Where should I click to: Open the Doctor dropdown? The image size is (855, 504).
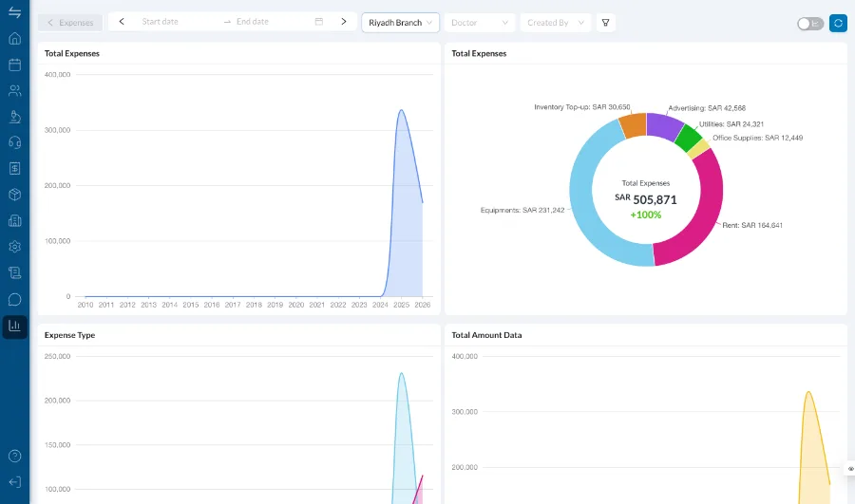[x=480, y=23]
